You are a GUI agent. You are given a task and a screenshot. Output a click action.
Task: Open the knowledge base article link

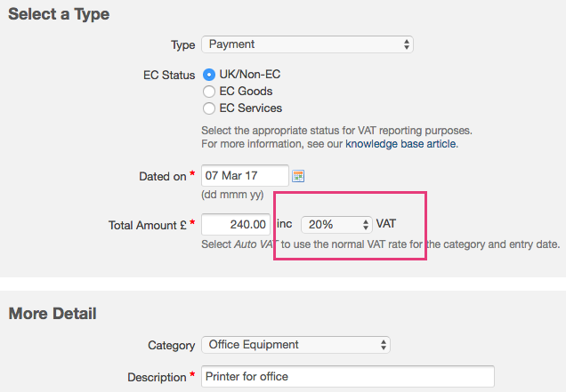[x=401, y=143]
